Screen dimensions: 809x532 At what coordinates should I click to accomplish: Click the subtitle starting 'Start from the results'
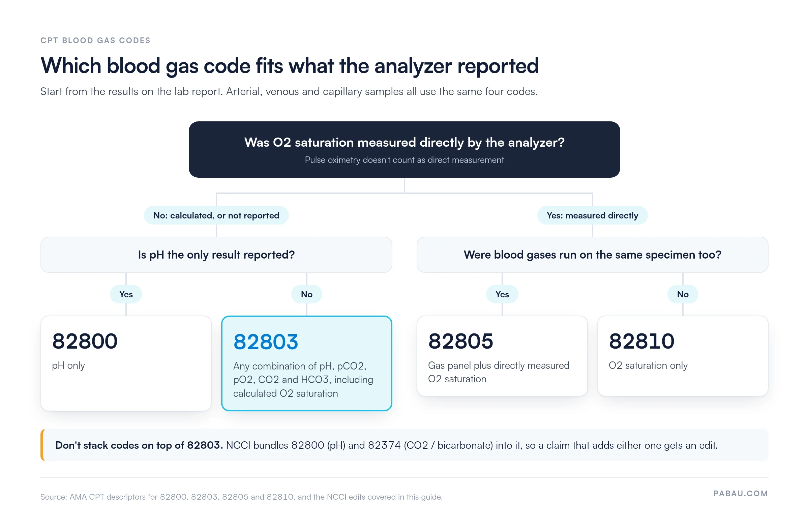tap(289, 91)
